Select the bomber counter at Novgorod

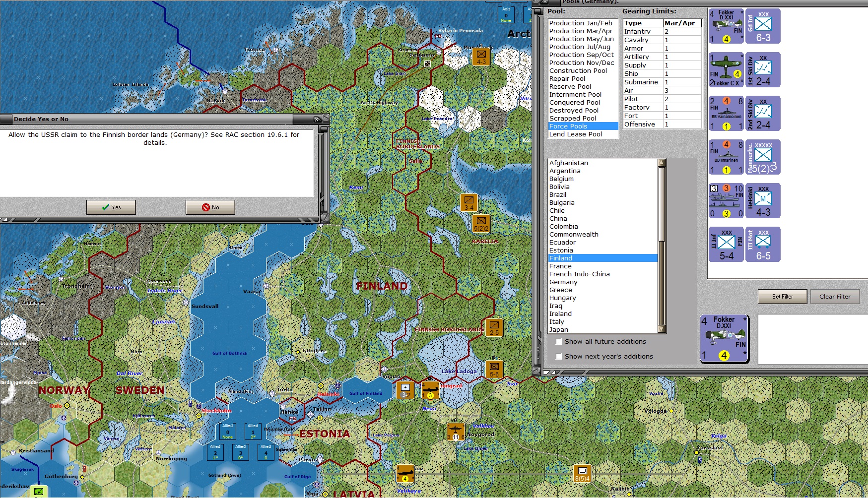pos(456,432)
